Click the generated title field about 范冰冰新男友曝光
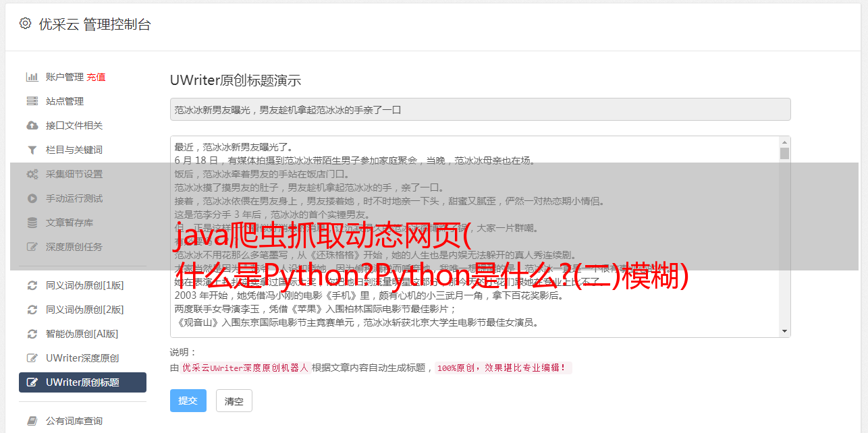Screen dimensions: 868x433 point(480,109)
